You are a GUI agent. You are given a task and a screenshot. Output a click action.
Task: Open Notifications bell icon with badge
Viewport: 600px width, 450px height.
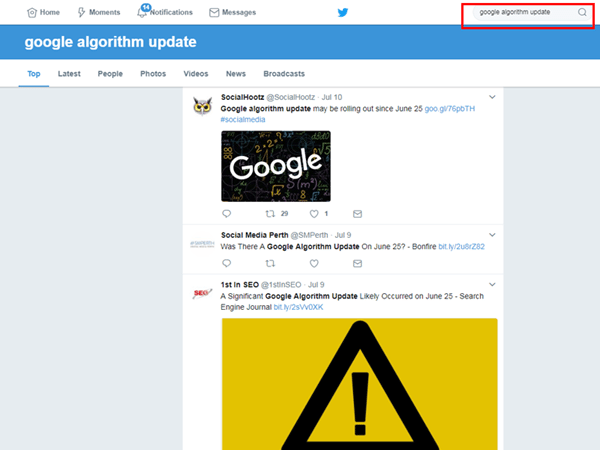[x=142, y=11]
